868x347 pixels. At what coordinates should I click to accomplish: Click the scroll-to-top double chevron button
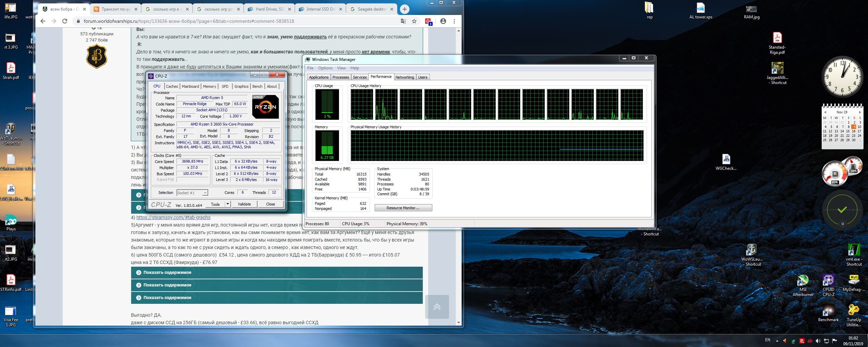[x=437, y=307]
